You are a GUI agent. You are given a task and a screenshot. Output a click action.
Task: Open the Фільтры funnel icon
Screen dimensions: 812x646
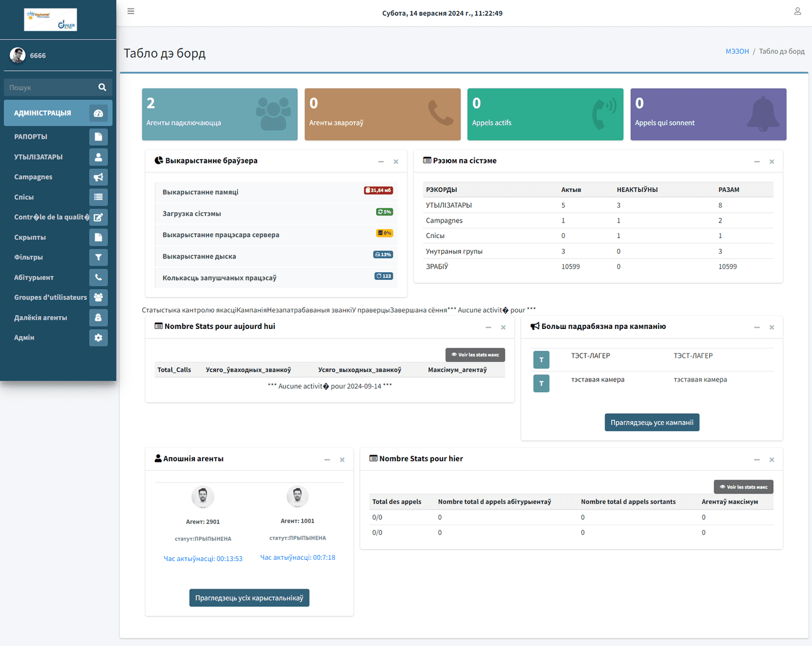click(98, 257)
